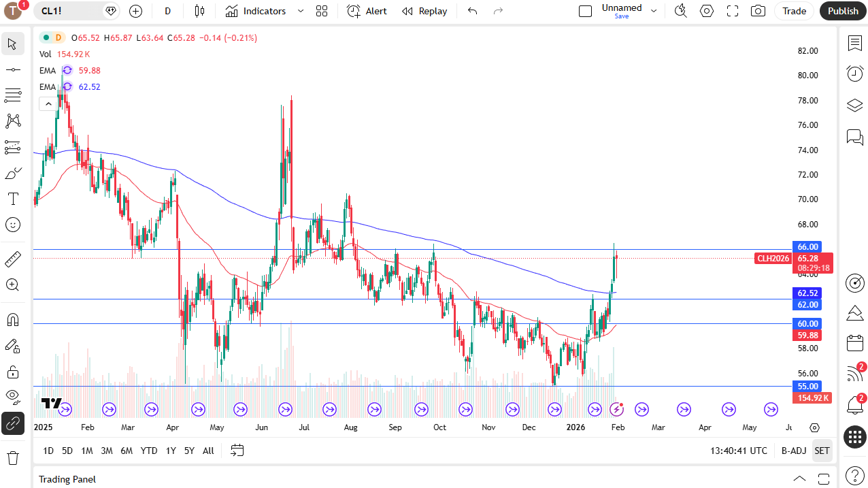Screen dimensions: 868x488
Task: Add a symbol to compare with plus icon
Action: click(x=135, y=11)
